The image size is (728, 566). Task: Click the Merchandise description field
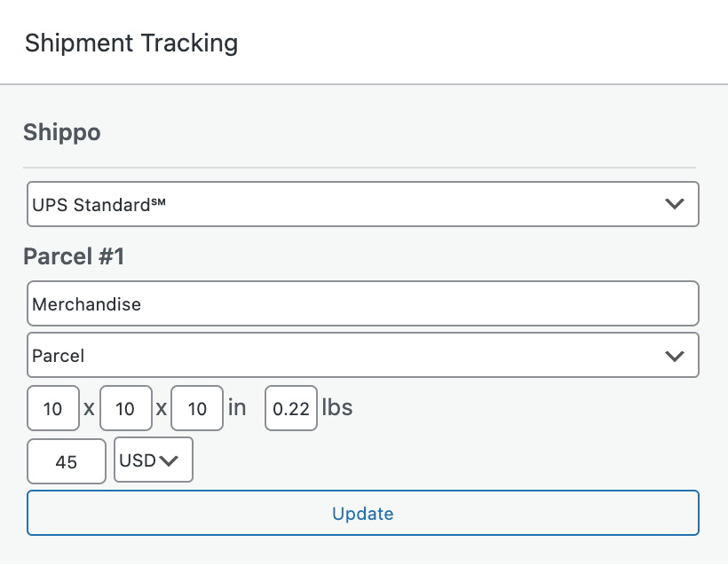click(x=362, y=304)
